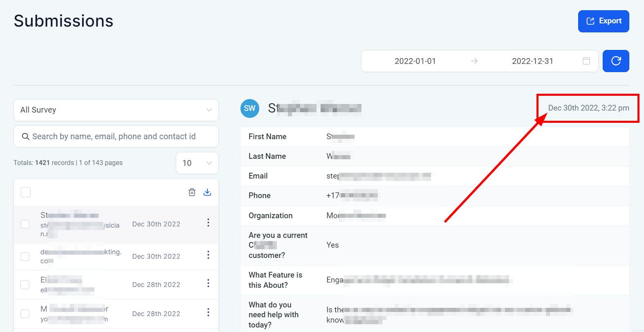The height and width of the screenshot is (332, 644).
Task: Click the end date 2022-12-31
Action: [x=532, y=61]
